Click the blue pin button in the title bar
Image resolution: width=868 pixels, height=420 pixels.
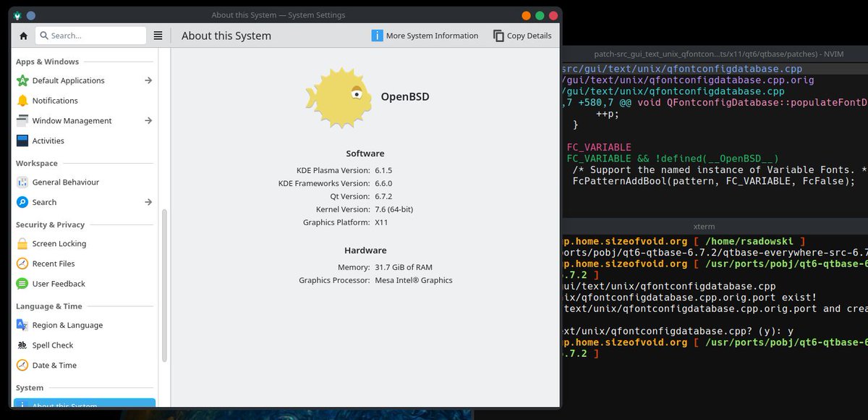click(x=31, y=15)
